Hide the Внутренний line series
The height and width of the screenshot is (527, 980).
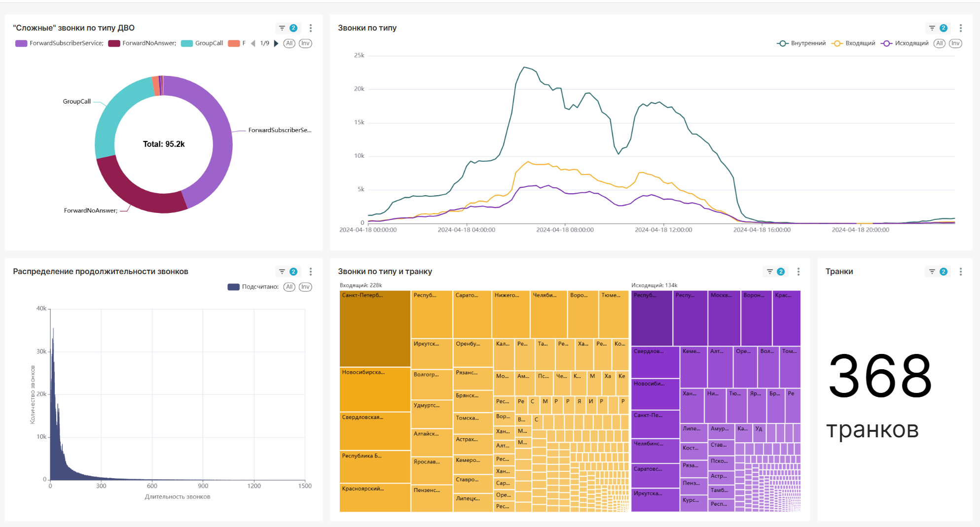801,43
